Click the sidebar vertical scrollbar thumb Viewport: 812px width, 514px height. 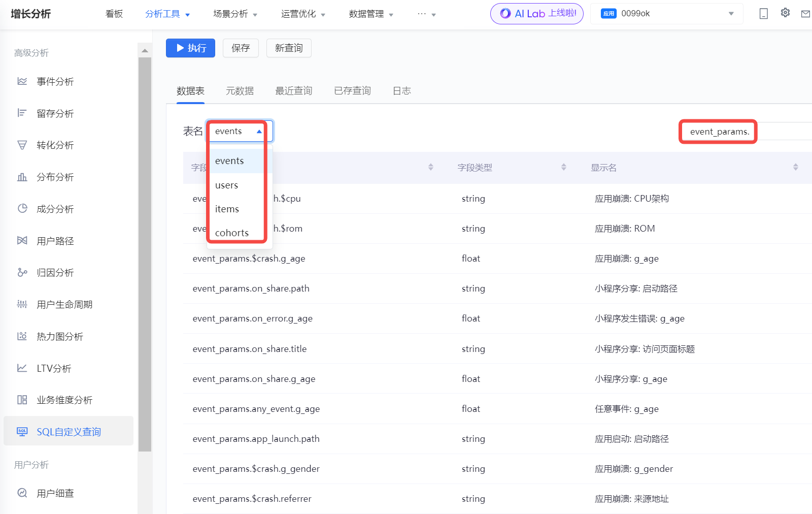[145, 254]
